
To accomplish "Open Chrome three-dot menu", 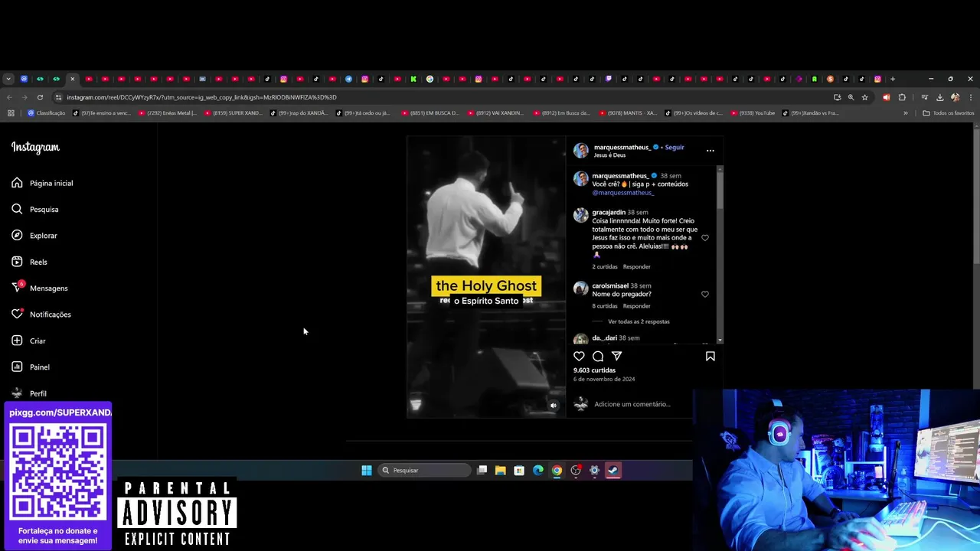I will click(970, 97).
